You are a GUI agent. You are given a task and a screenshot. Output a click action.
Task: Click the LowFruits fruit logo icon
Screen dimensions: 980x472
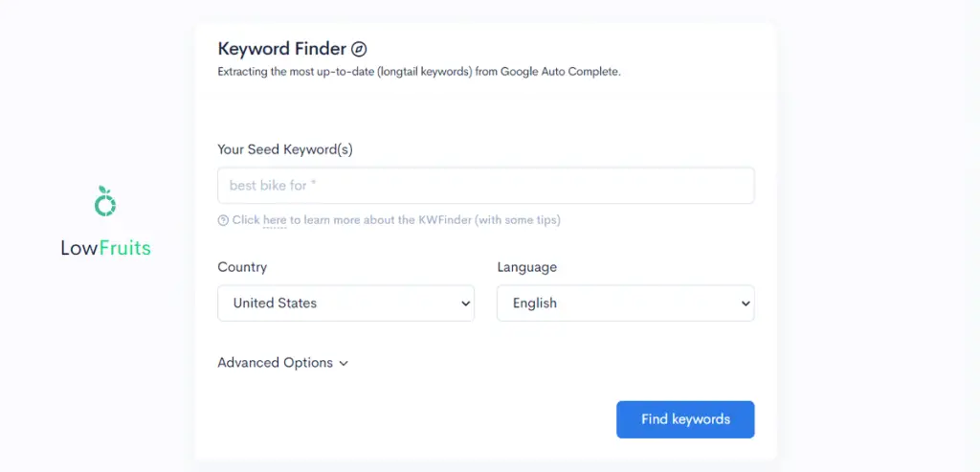[105, 201]
